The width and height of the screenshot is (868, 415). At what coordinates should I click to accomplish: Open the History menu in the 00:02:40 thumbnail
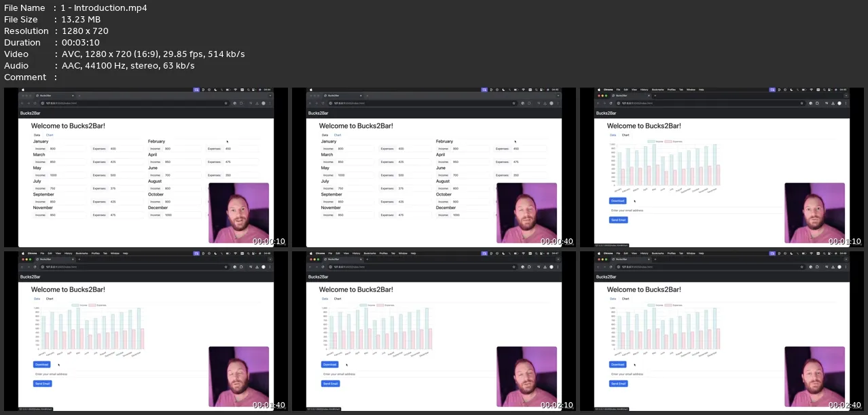tap(645, 253)
